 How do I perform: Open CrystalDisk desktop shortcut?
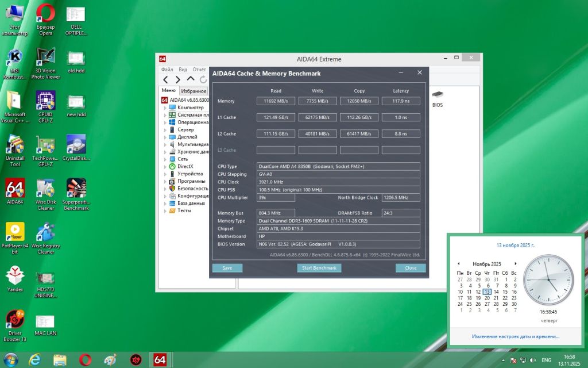(76, 148)
